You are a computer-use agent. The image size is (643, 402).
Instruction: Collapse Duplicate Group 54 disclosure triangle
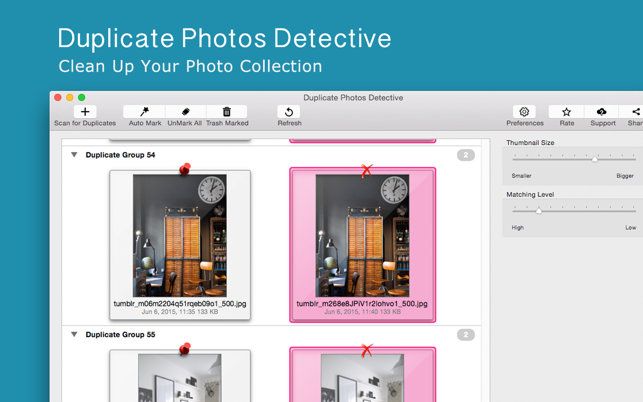(x=74, y=155)
